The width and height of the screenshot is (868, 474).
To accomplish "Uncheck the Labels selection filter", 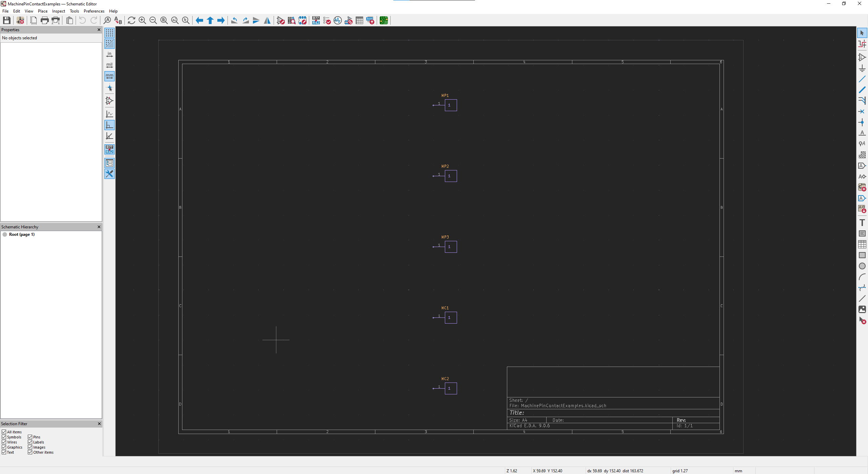I will pos(30,442).
